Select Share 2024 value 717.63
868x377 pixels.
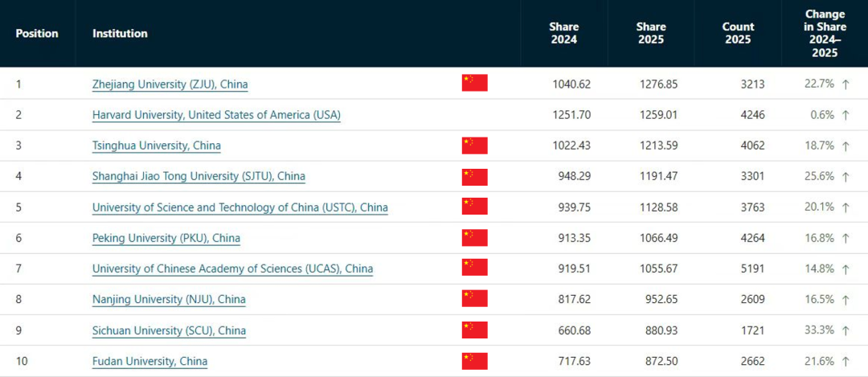pyautogui.click(x=575, y=362)
